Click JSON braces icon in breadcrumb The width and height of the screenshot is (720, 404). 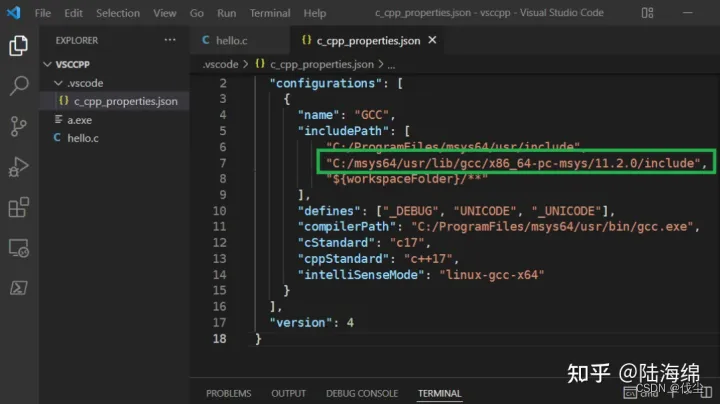(x=260, y=64)
